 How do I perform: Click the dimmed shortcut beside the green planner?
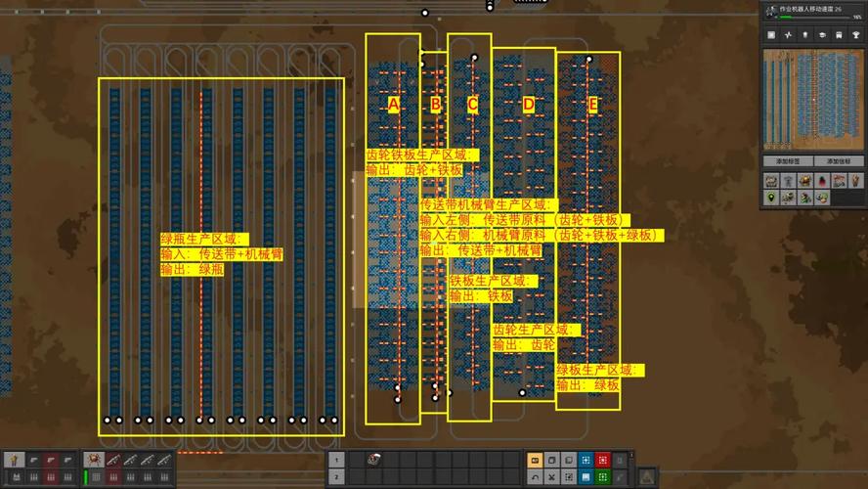(620, 477)
